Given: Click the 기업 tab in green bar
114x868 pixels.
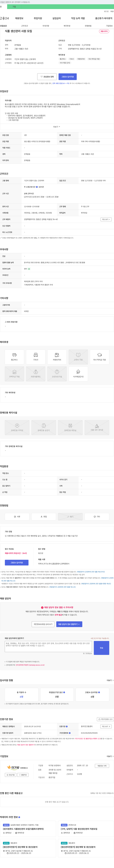Looking at the screenshot, I should pos(14,7).
